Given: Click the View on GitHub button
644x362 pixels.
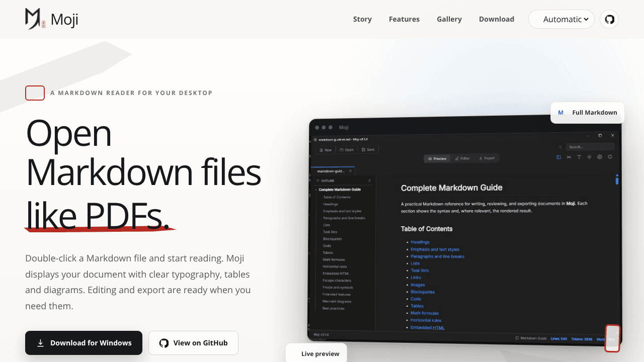Looking at the screenshot, I should [193, 343].
